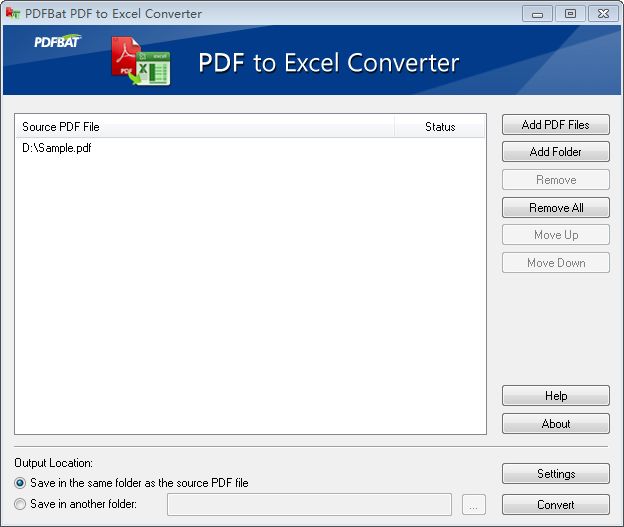The height and width of the screenshot is (527, 624).
Task: Minimize the PDFBat converter window
Action: (537, 14)
